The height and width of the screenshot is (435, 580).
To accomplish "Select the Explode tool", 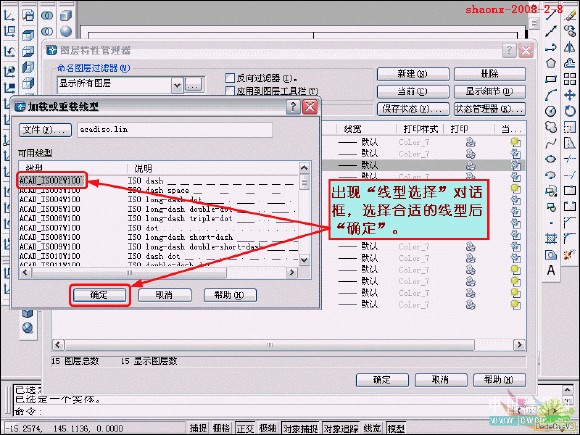I will click(570, 254).
